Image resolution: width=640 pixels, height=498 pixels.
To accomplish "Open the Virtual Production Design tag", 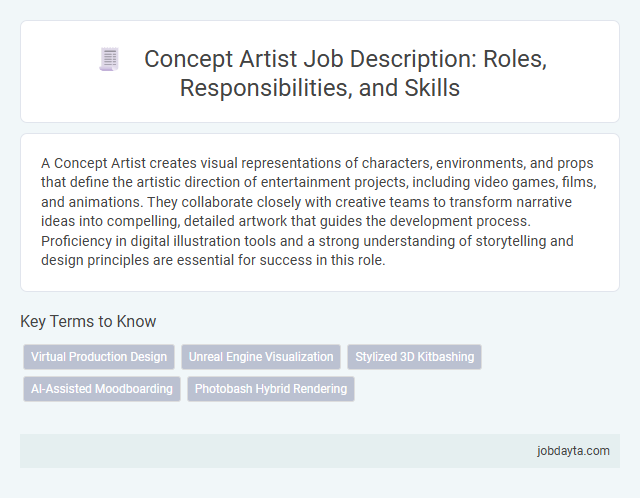I will (x=99, y=357).
